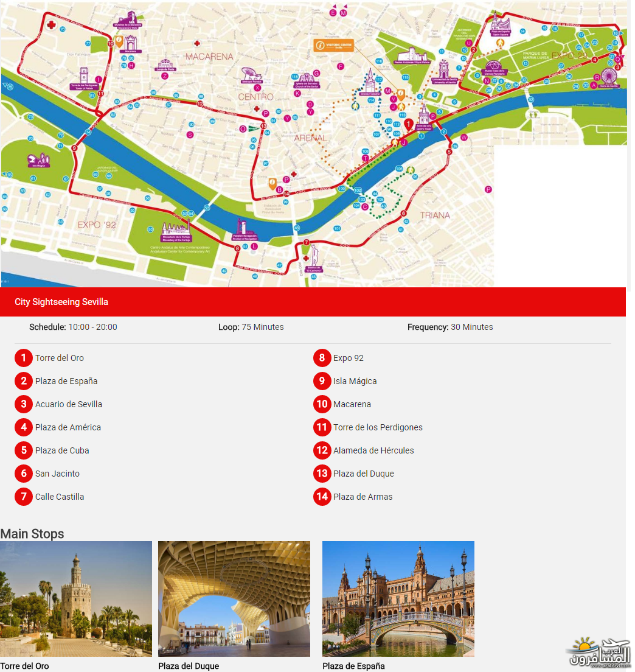635x672 pixels.
Task: Click the 'Plaza de España' caption under the photo
Action: coord(353,666)
